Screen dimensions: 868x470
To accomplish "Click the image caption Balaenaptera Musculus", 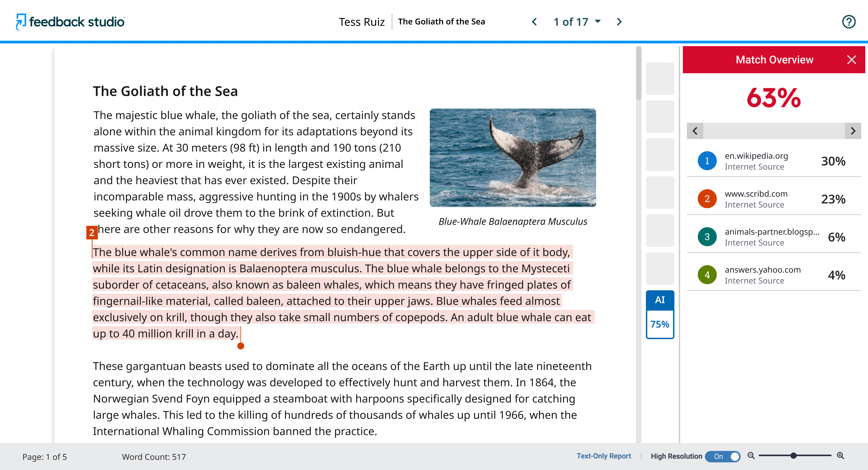I will click(512, 221).
